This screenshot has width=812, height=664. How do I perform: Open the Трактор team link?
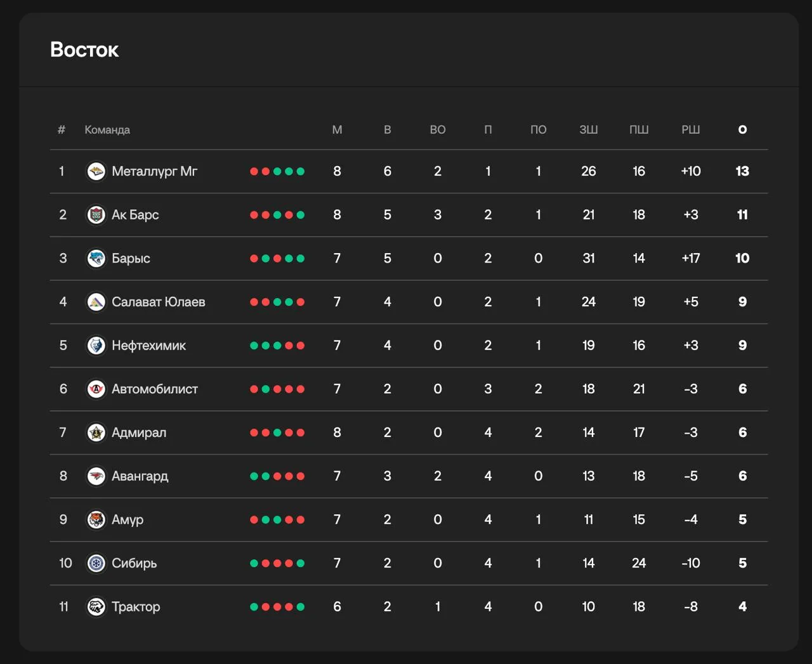(136, 607)
